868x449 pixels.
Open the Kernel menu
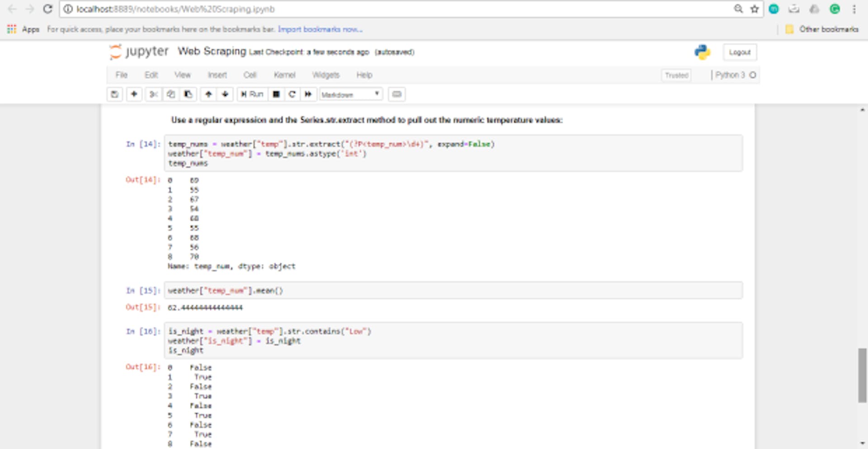pyautogui.click(x=284, y=75)
